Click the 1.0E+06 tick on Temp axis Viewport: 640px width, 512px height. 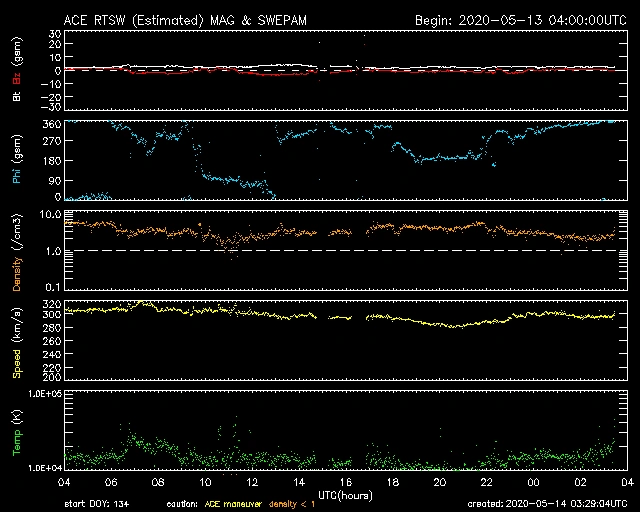39,394
